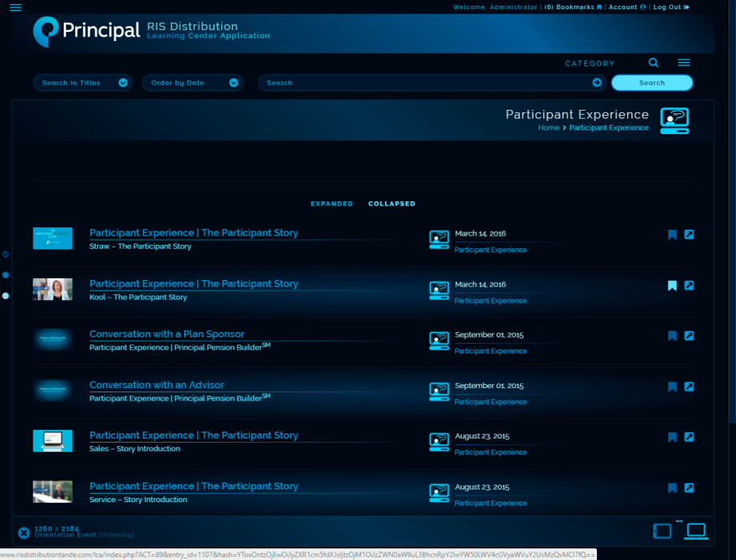The image size is (736, 560).
Task: Open Kool – The Participant Story externally
Action: click(x=688, y=285)
